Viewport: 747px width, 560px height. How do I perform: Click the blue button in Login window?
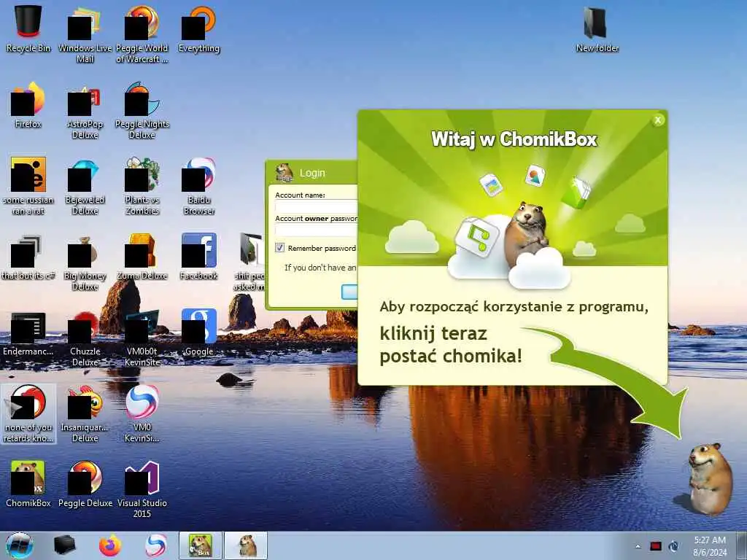click(x=349, y=292)
